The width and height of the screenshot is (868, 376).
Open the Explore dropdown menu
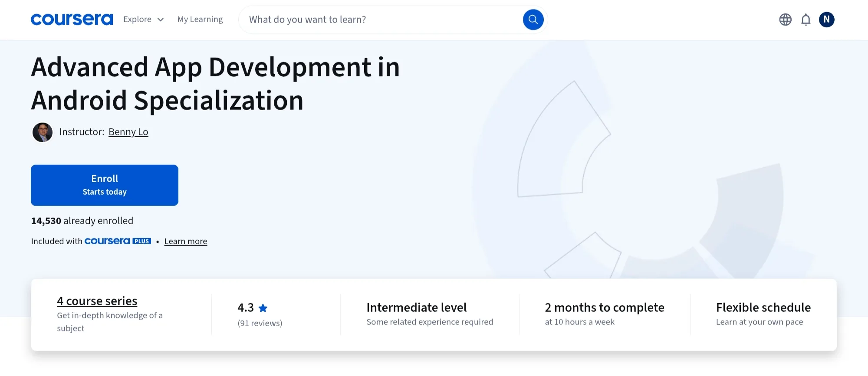143,20
